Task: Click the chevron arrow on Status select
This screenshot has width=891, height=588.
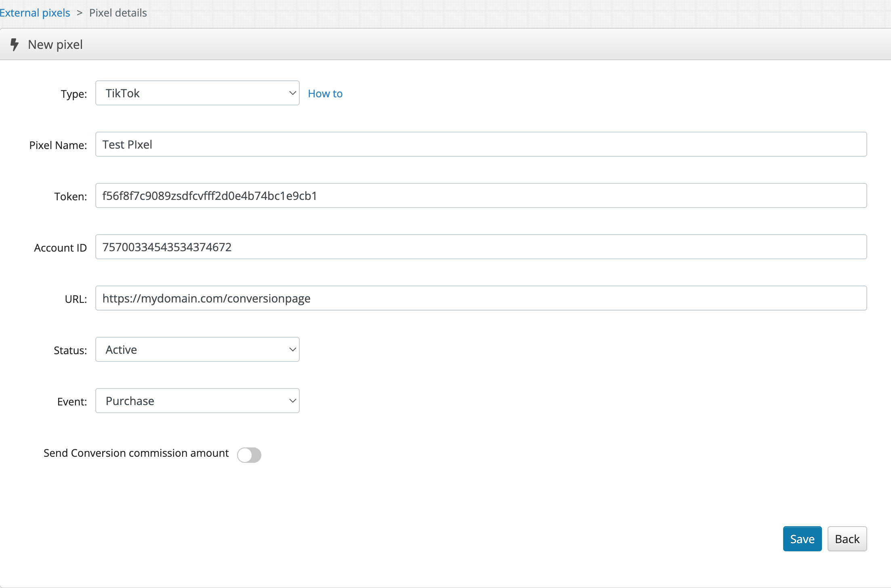Action: (292, 350)
